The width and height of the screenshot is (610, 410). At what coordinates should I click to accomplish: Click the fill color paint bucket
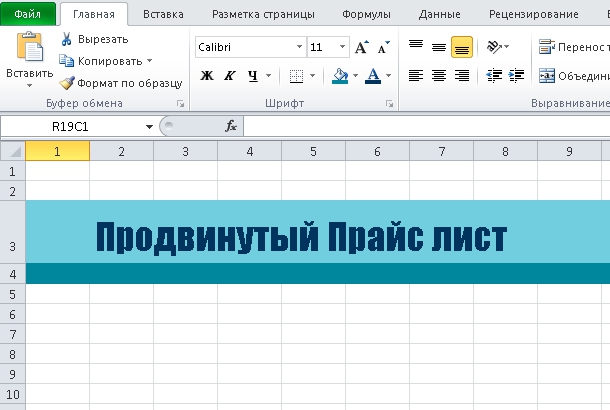340,75
